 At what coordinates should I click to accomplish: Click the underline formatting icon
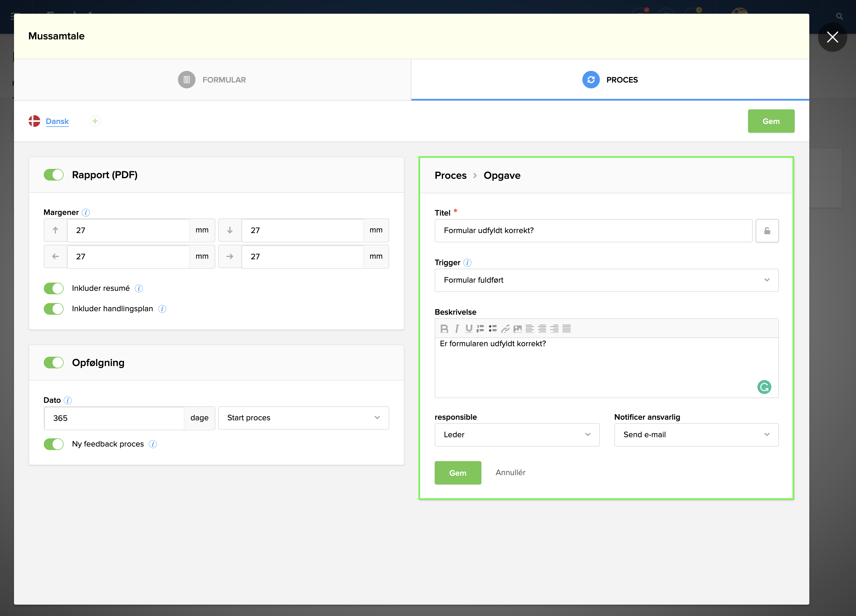469,328
